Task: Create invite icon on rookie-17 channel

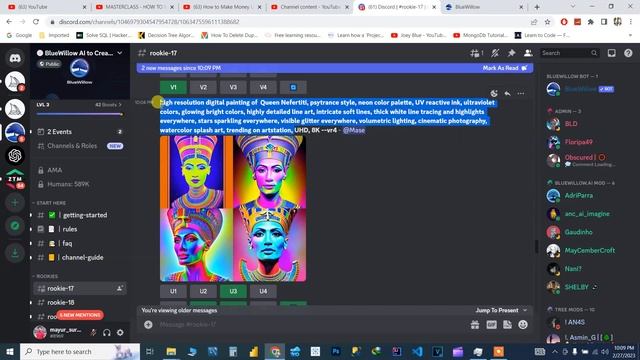Action: [120, 288]
